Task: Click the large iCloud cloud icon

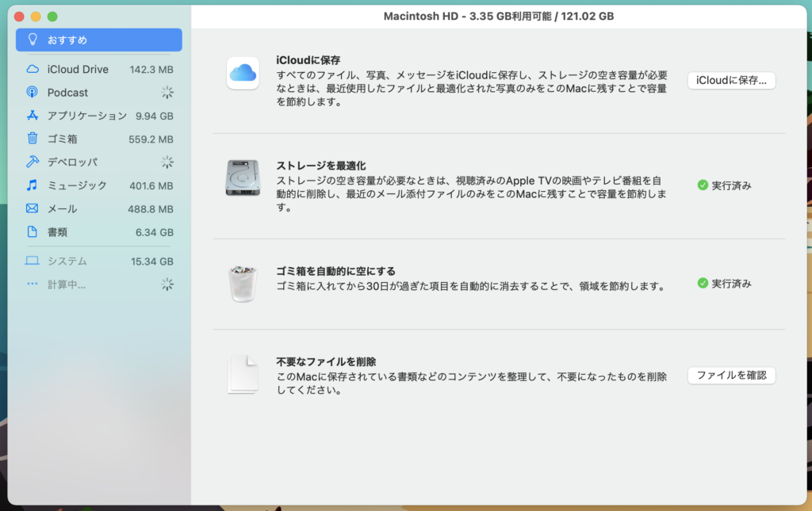Action: (243, 73)
